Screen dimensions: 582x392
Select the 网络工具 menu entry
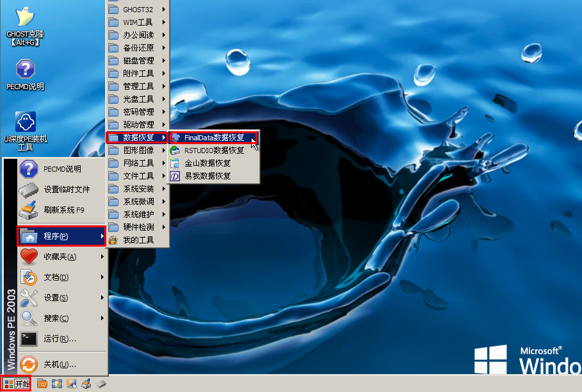tap(138, 163)
